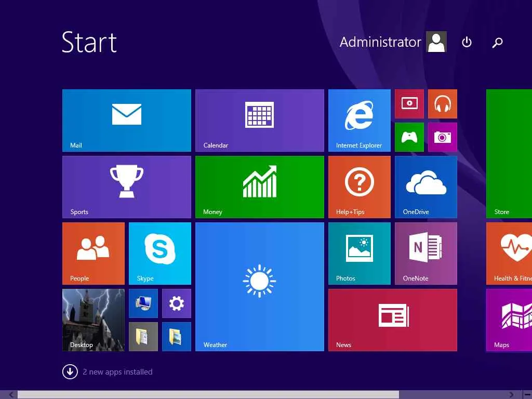Open the OneDrive tile

pyautogui.click(x=426, y=187)
